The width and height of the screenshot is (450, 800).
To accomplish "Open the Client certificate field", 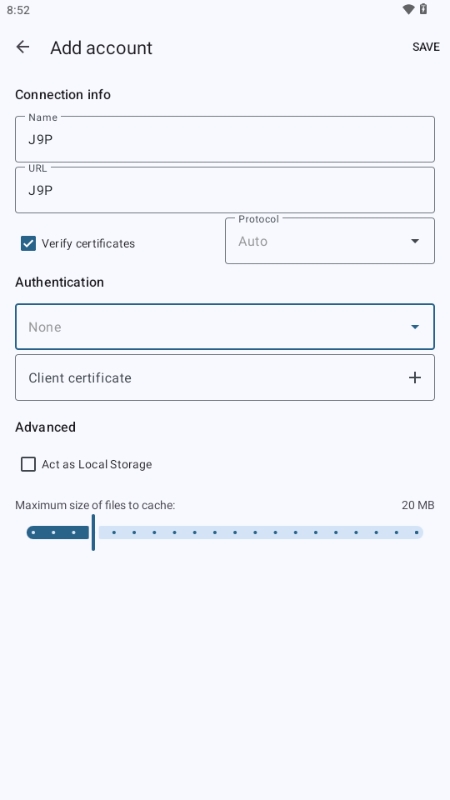I will click(225, 378).
